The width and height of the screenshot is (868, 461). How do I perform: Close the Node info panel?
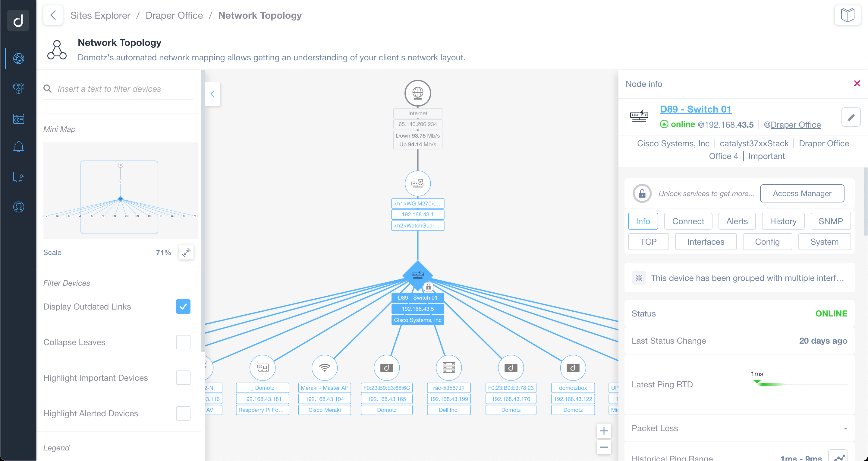point(857,83)
